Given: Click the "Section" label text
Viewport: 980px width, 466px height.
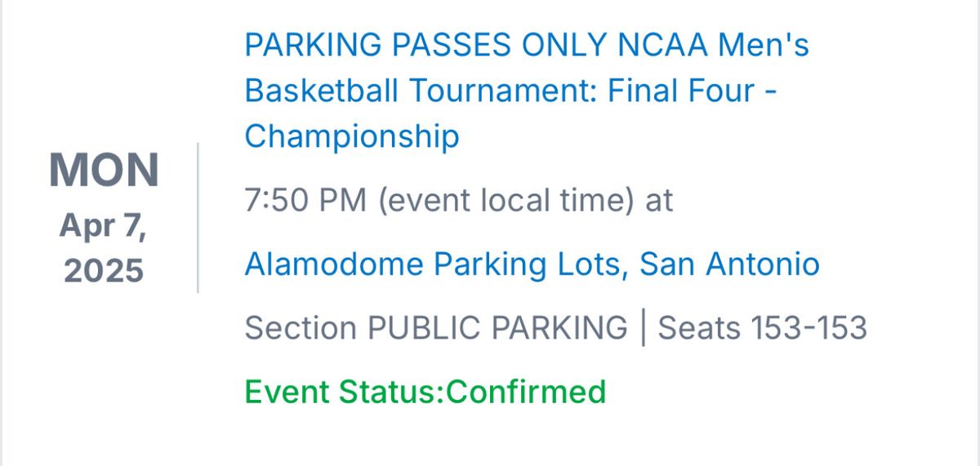Looking at the screenshot, I should pyautogui.click(x=301, y=328).
